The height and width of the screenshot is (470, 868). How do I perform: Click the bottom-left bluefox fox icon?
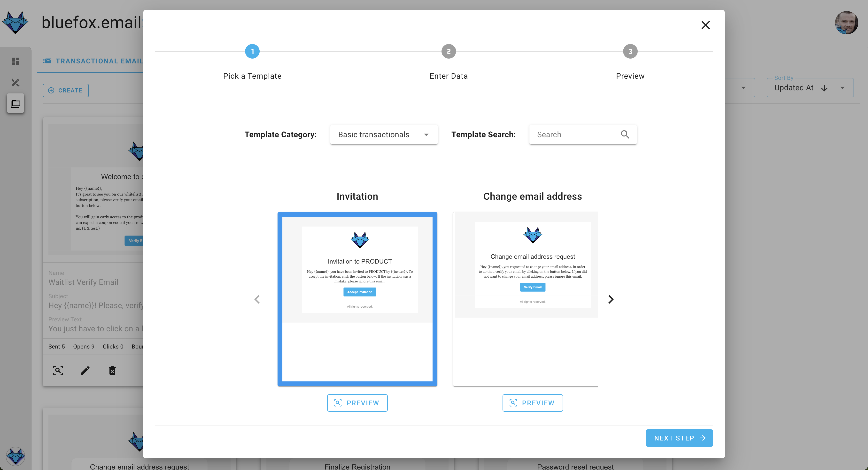[x=16, y=455]
